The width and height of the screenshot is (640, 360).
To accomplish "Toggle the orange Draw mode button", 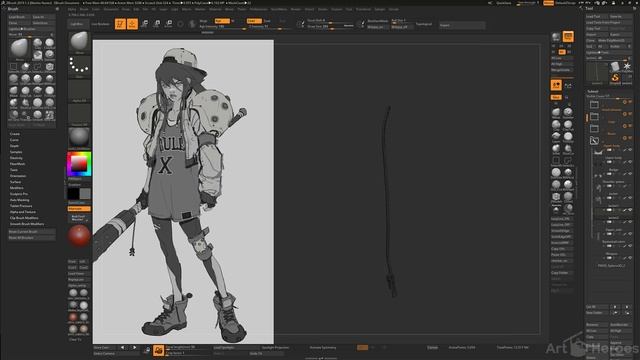I will point(132,24).
